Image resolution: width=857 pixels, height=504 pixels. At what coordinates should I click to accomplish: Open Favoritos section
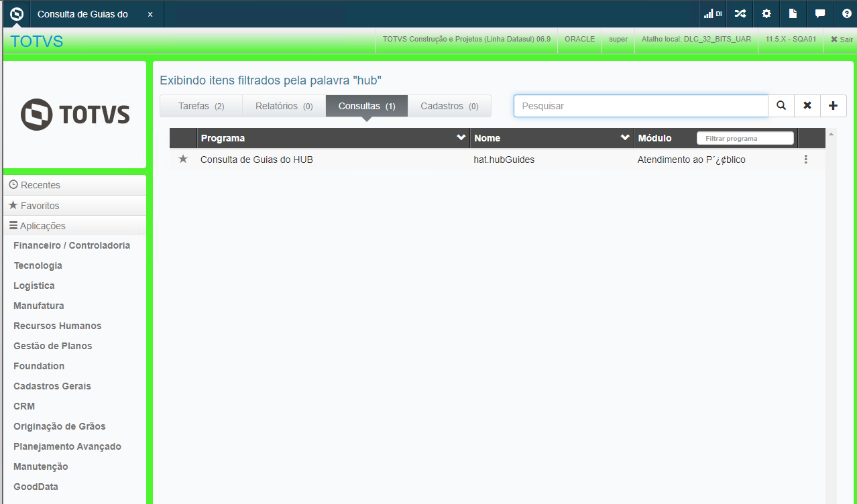[x=74, y=206]
